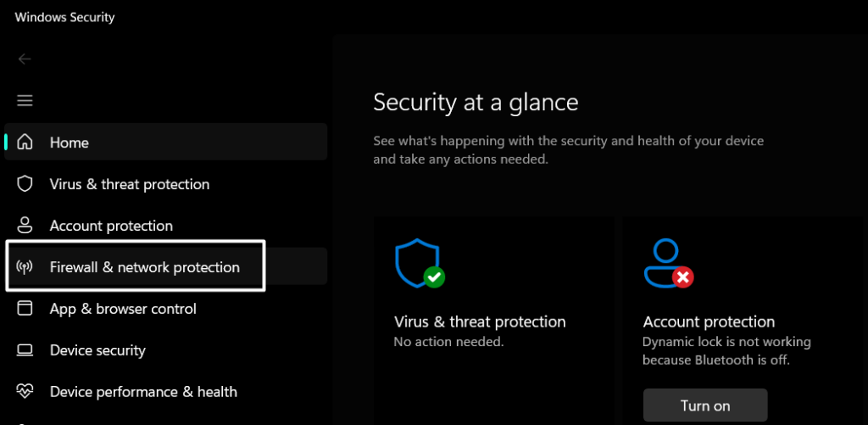Image resolution: width=868 pixels, height=425 pixels.
Task: Select the Home menu label
Action: [70, 143]
